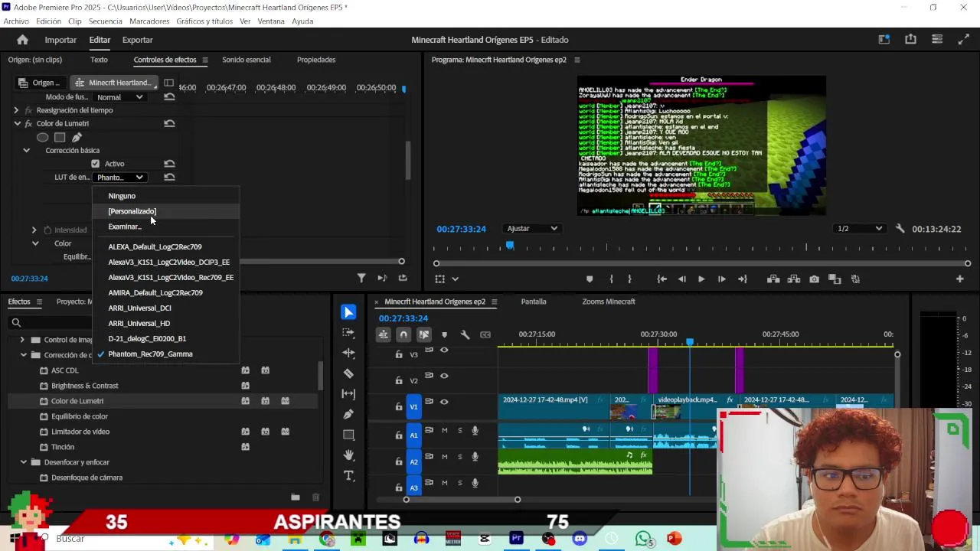Collapse the Desenfocar y enfocar folder
The width and height of the screenshot is (980, 551).
22,462
